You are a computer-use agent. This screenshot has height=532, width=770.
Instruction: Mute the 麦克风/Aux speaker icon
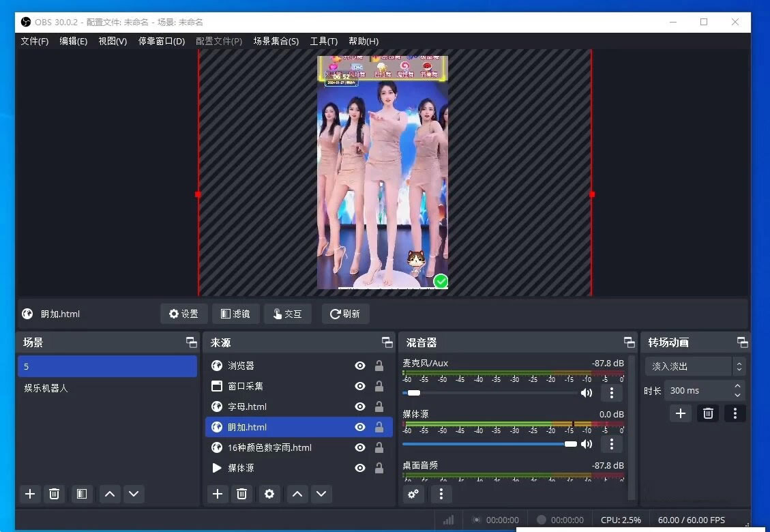(587, 392)
